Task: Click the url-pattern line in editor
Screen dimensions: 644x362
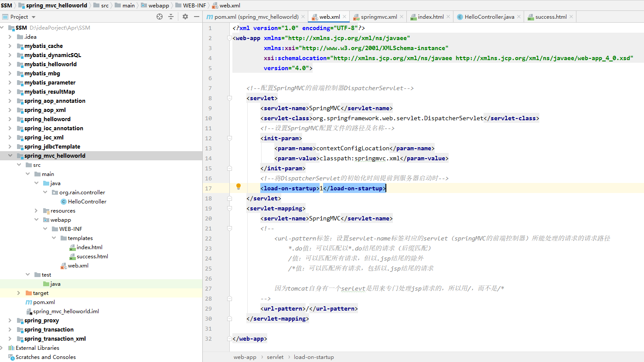Action: 309,309
